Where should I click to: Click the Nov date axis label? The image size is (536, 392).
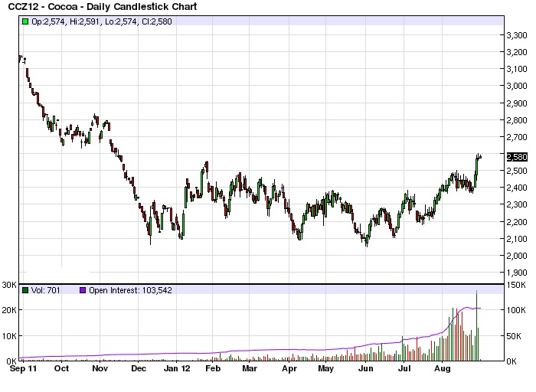[100, 368]
